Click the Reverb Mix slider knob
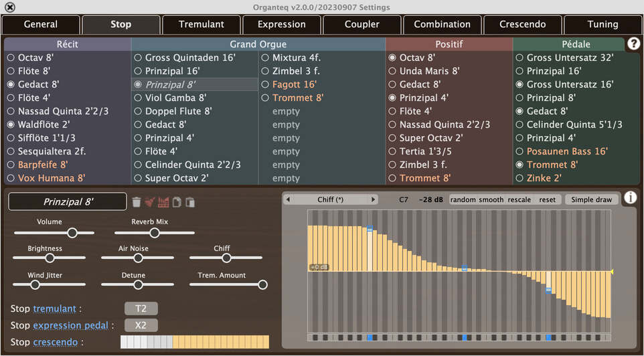Viewport: 644px width, 356px height. [155, 233]
